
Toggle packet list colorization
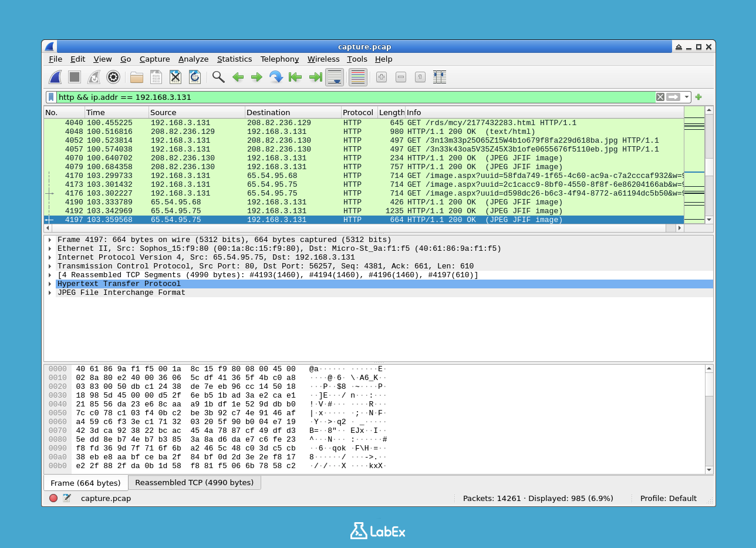coord(357,77)
